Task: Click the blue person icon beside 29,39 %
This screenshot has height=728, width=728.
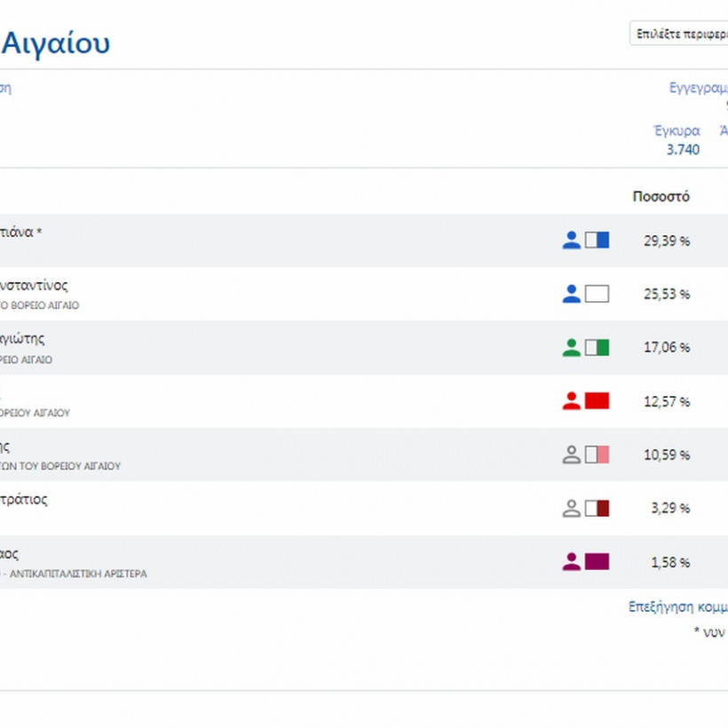Action: coord(571,240)
